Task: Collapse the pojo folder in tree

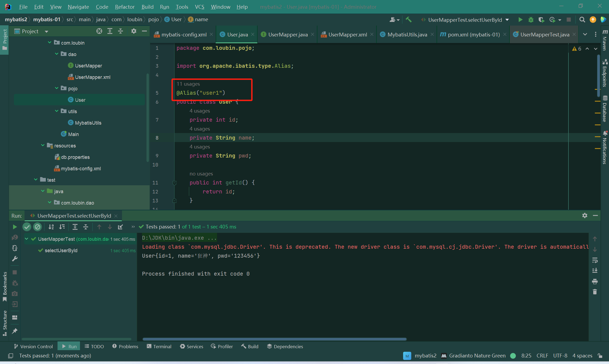Action: 57,88
